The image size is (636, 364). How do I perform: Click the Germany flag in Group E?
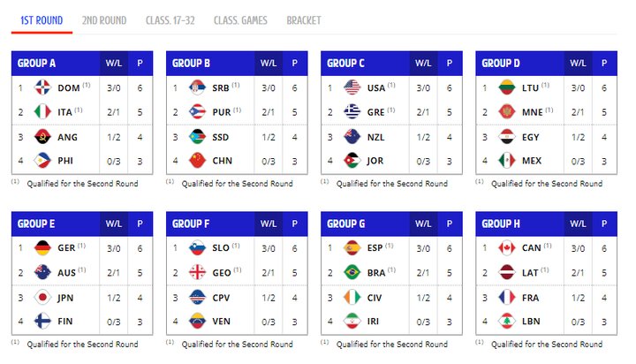pyautogui.click(x=42, y=247)
